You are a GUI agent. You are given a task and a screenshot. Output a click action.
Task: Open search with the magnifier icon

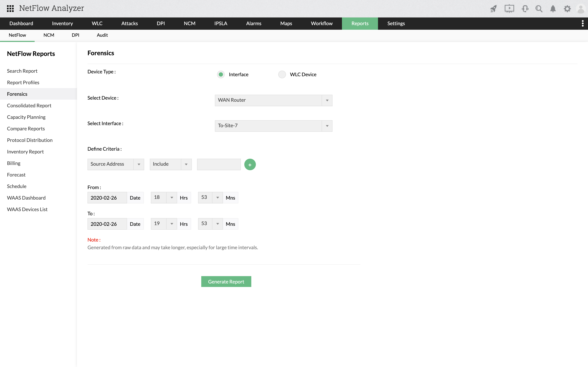tap(539, 9)
